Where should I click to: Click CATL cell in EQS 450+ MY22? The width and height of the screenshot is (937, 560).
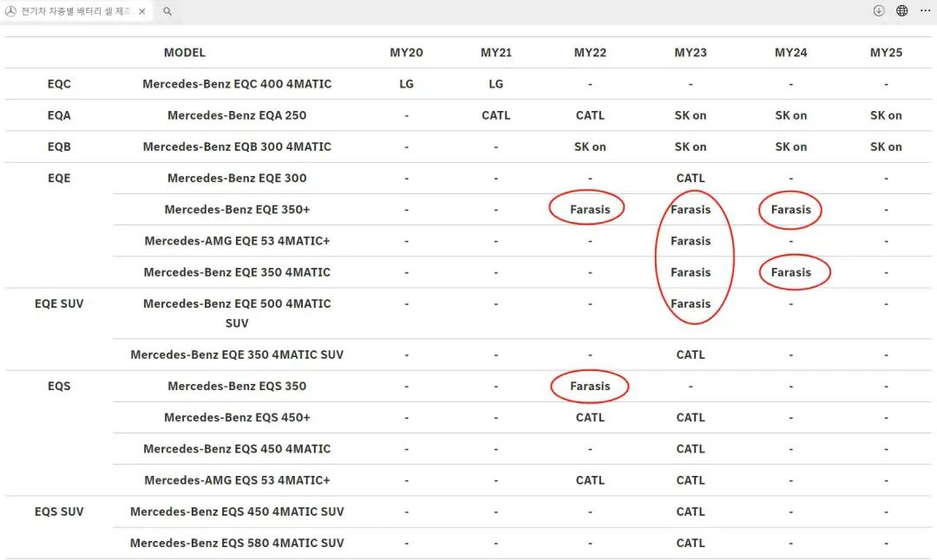point(590,417)
